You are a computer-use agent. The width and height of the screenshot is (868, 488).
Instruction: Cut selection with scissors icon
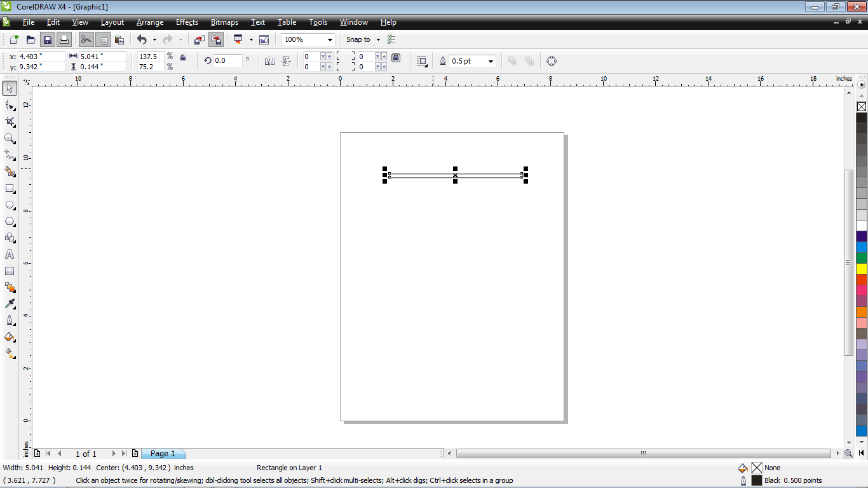coord(86,39)
